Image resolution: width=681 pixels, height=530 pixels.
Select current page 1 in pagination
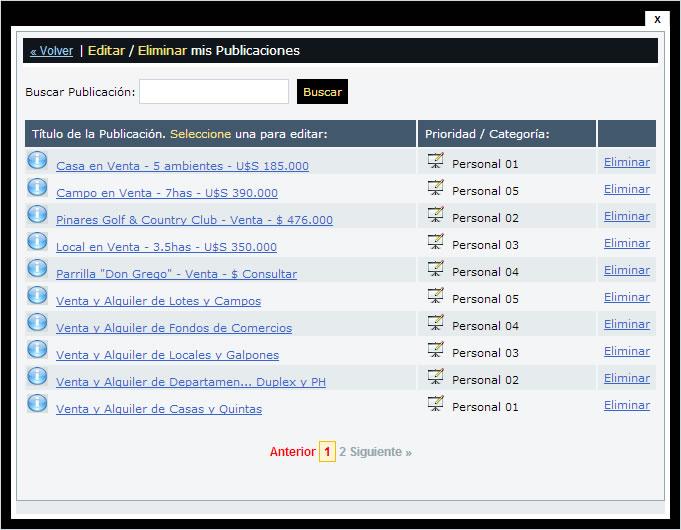tap(327, 452)
